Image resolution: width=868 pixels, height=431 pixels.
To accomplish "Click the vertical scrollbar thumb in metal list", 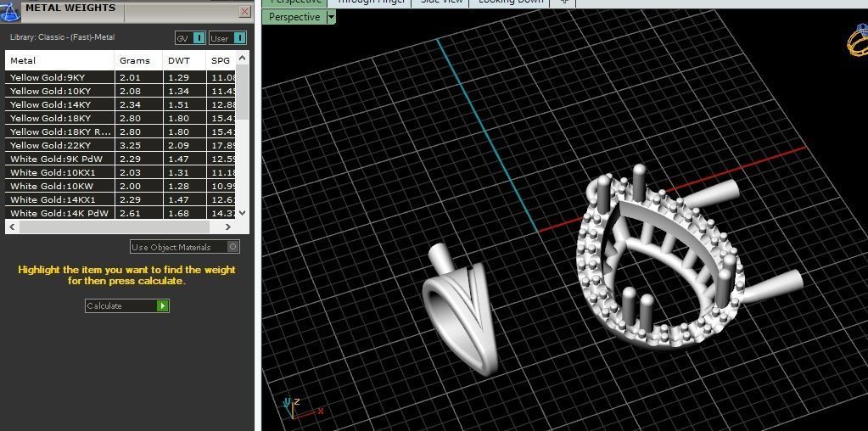I will click(242, 92).
